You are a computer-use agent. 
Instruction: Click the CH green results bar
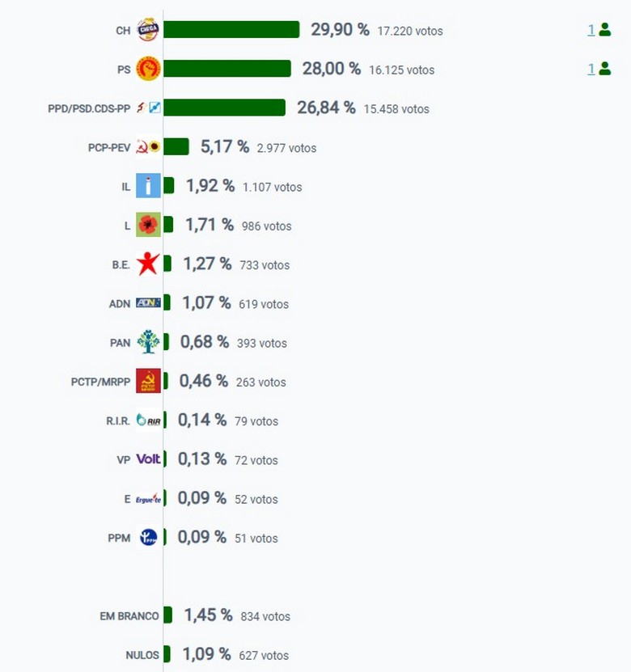[x=231, y=30]
